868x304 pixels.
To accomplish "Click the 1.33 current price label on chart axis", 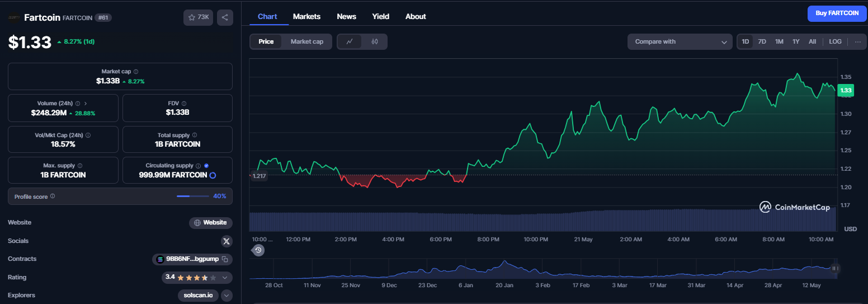I will (846, 90).
